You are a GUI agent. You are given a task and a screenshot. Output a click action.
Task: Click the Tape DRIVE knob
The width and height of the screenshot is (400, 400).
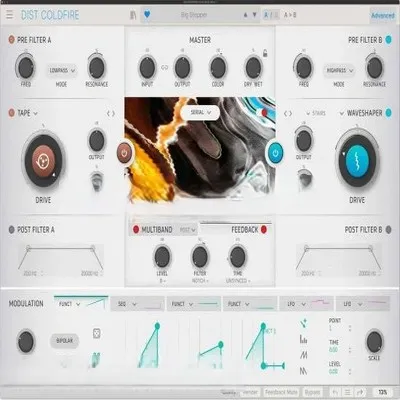pos(43,161)
